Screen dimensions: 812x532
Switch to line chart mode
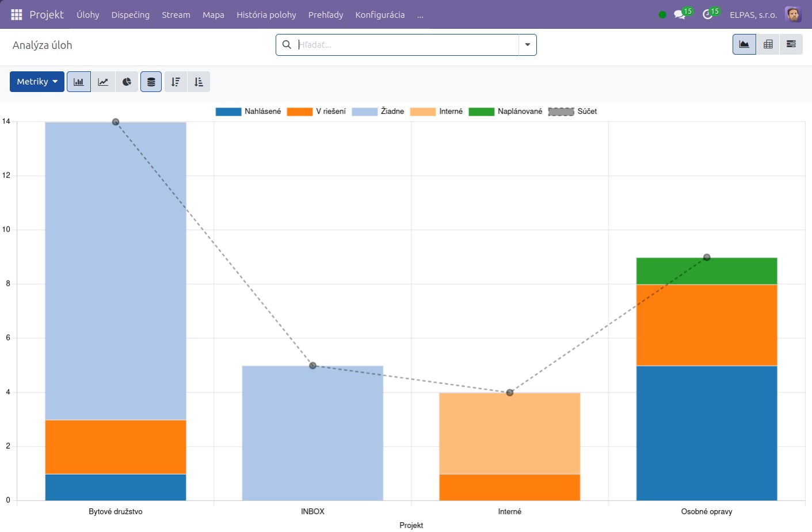click(103, 82)
